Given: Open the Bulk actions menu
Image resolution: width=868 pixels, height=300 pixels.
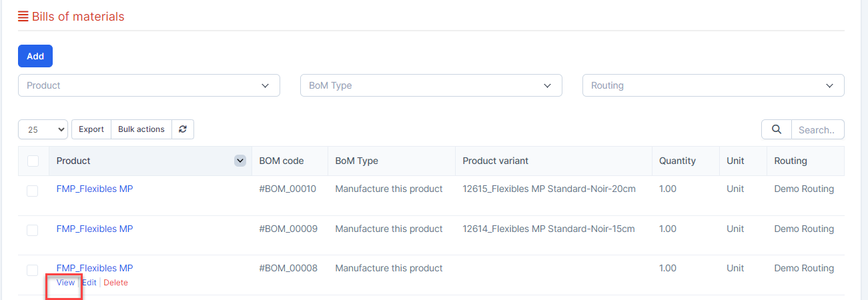Looking at the screenshot, I should click(x=141, y=129).
